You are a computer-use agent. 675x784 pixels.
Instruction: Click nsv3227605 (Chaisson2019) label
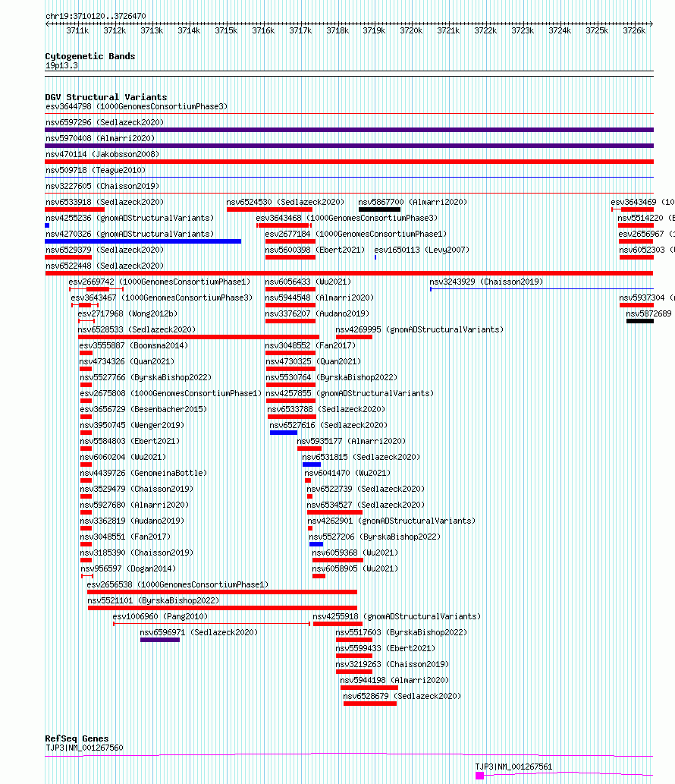pos(102,187)
